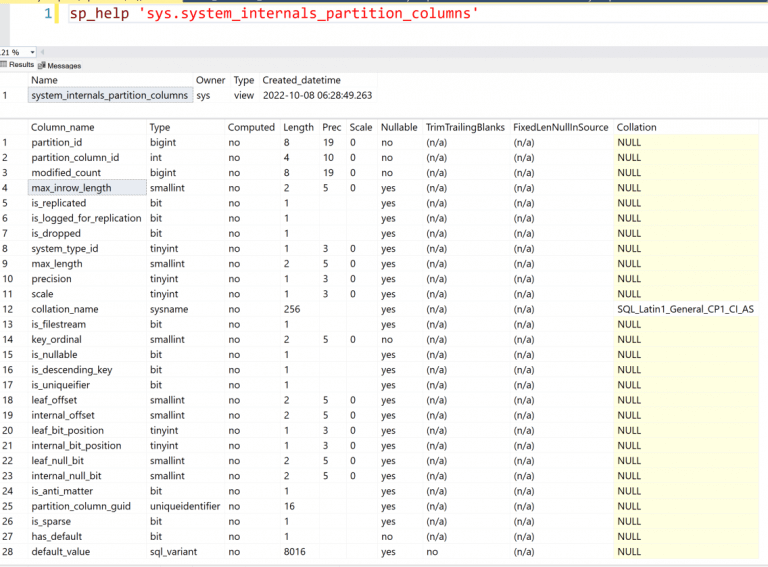Open the zoom percentage dropdown
Image resolution: width=768 pixels, height=567 pixels.
tap(33, 52)
